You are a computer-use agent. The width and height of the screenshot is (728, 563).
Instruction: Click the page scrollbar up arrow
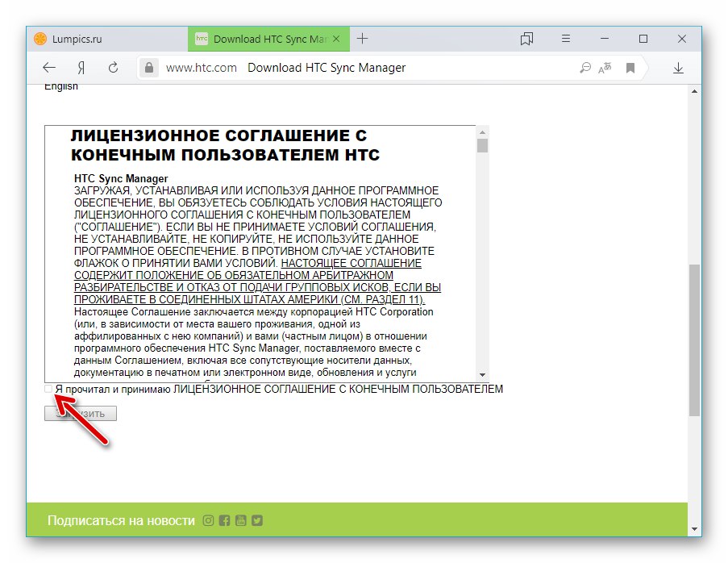(x=694, y=91)
